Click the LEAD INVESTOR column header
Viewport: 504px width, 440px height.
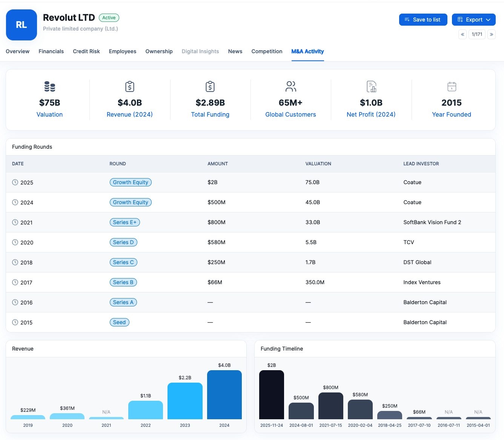(421, 164)
